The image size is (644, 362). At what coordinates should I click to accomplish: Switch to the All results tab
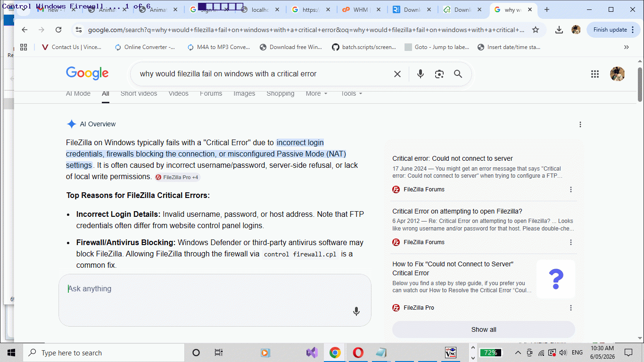click(106, 93)
